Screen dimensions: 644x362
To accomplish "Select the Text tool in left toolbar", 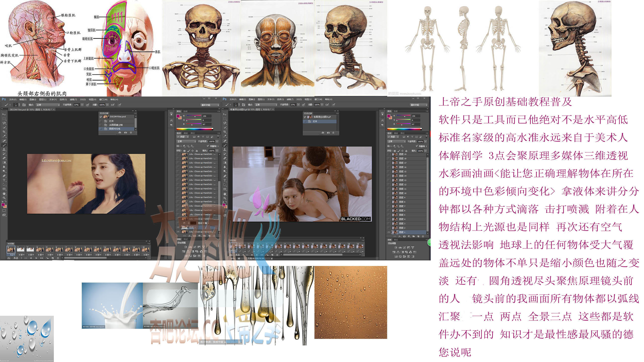I will [4, 180].
